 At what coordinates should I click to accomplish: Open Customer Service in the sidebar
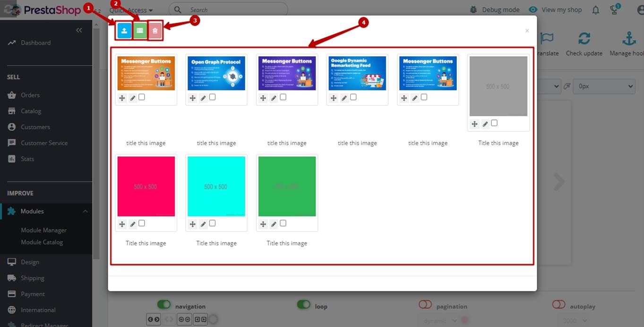pos(44,143)
